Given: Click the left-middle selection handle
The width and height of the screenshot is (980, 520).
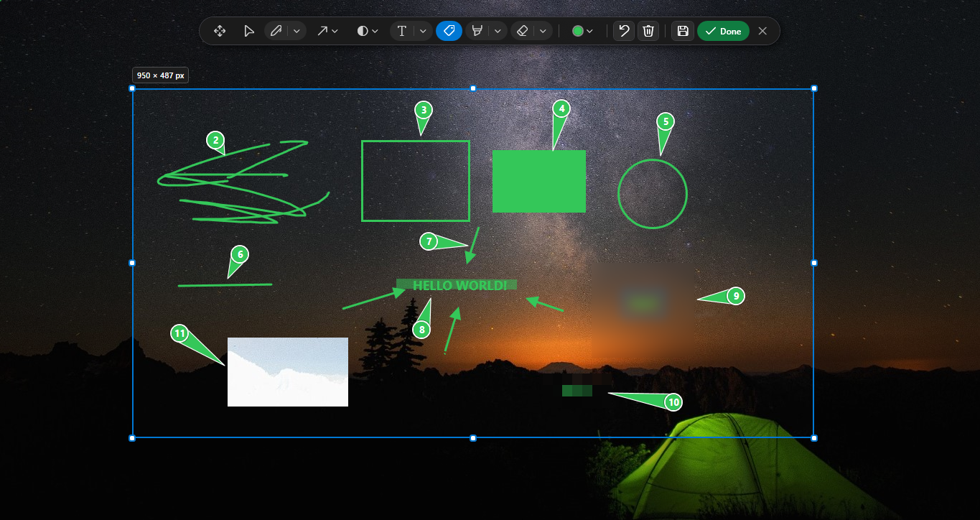Looking at the screenshot, I should 132,263.
